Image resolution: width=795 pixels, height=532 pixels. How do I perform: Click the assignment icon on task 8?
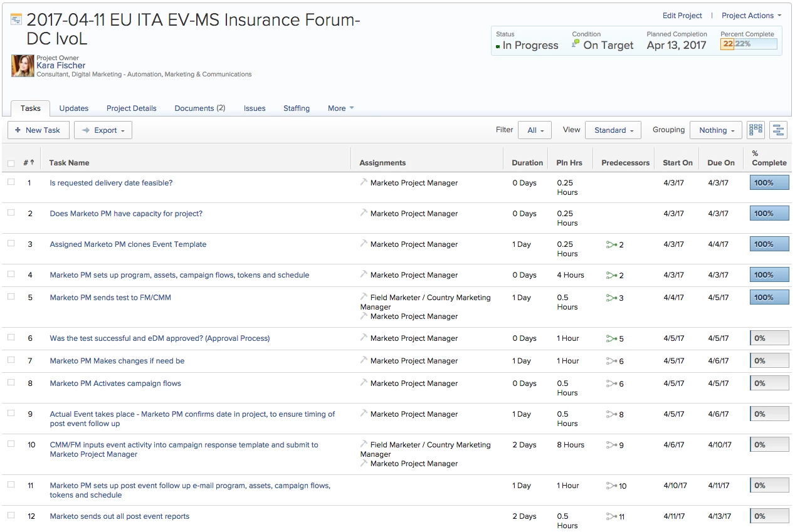pyautogui.click(x=364, y=383)
